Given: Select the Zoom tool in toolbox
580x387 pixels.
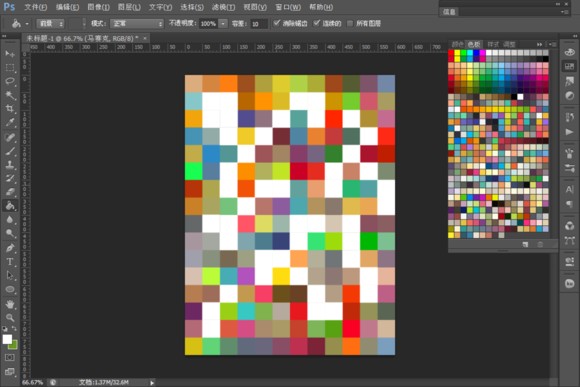Looking at the screenshot, I should (x=10, y=318).
